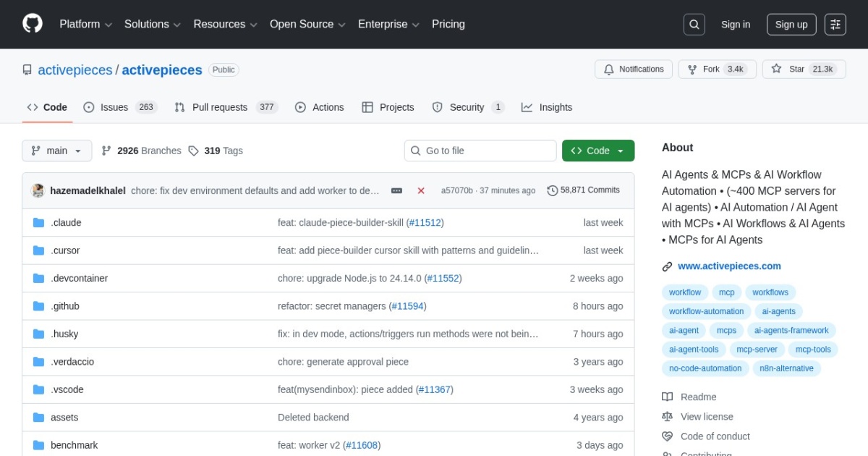868x456 pixels.
Task: Click the red X commit status icon
Action: 421,190
